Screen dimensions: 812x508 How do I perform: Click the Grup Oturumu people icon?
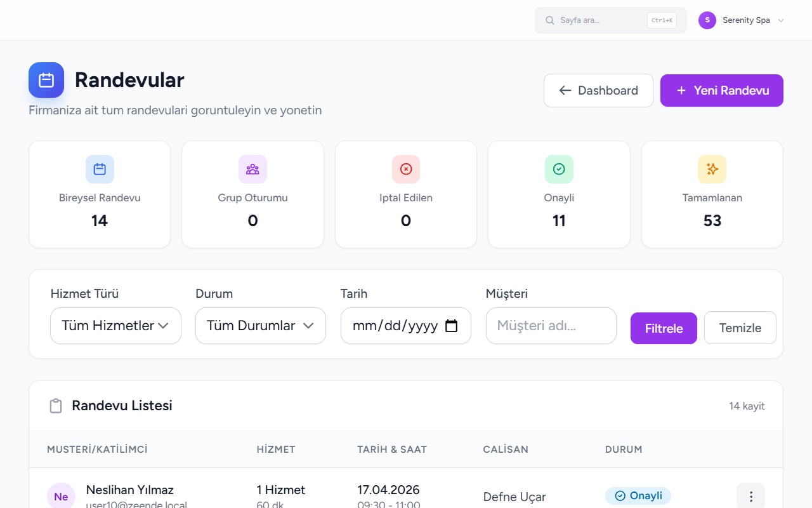click(252, 169)
